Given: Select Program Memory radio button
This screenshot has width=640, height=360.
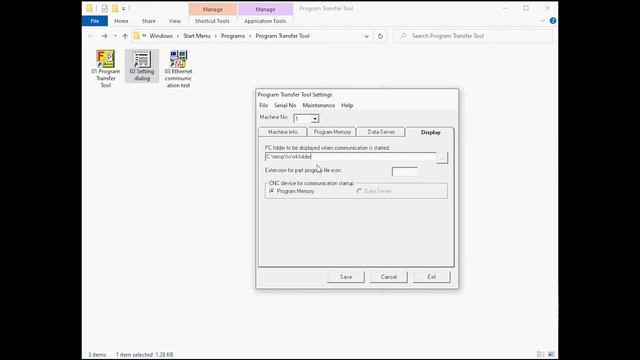Looking at the screenshot, I should pyautogui.click(x=272, y=191).
